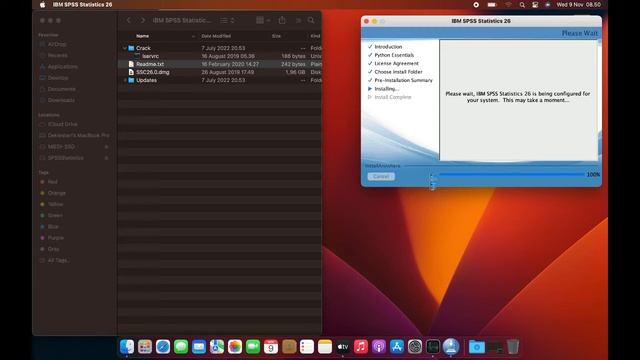
Task: Launch Music from the Dock
Action: click(x=361, y=347)
